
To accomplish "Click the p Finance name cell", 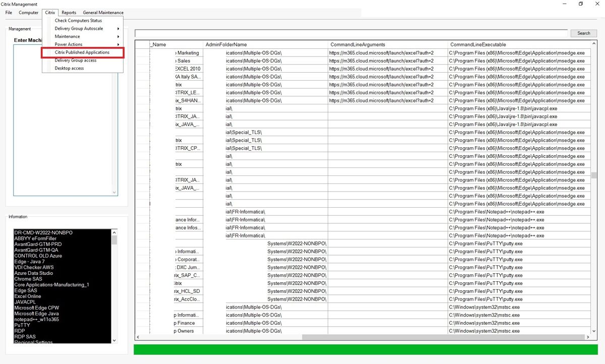I will 176,323.
